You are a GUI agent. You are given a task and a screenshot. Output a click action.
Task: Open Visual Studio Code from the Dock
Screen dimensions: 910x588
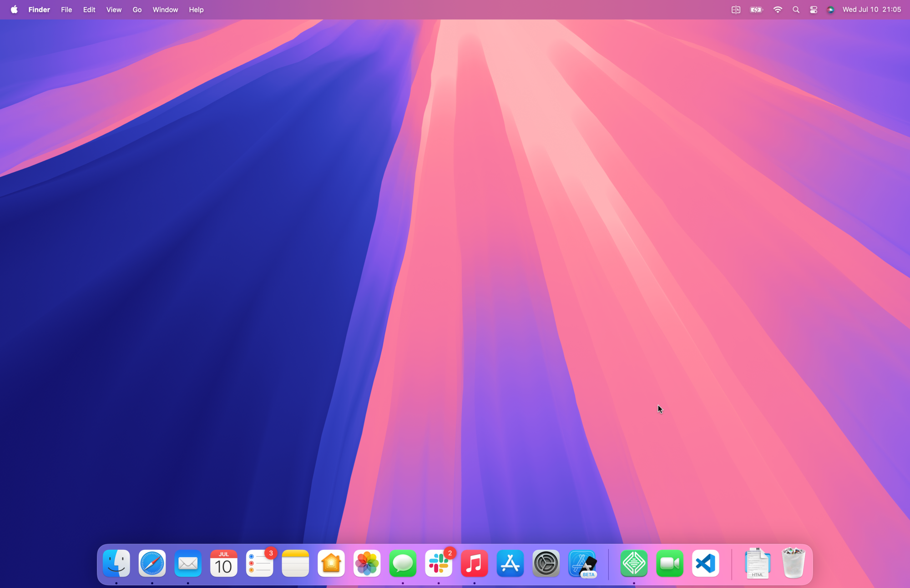(x=705, y=563)
